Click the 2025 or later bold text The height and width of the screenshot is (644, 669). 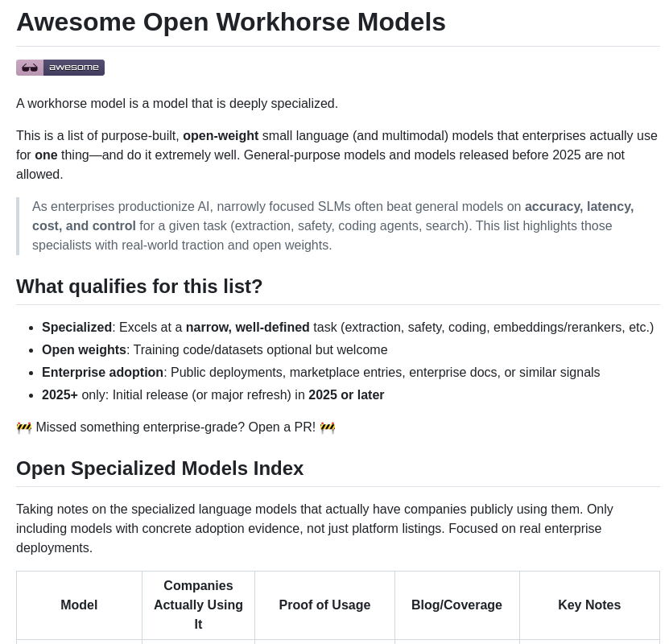(346, 394)
